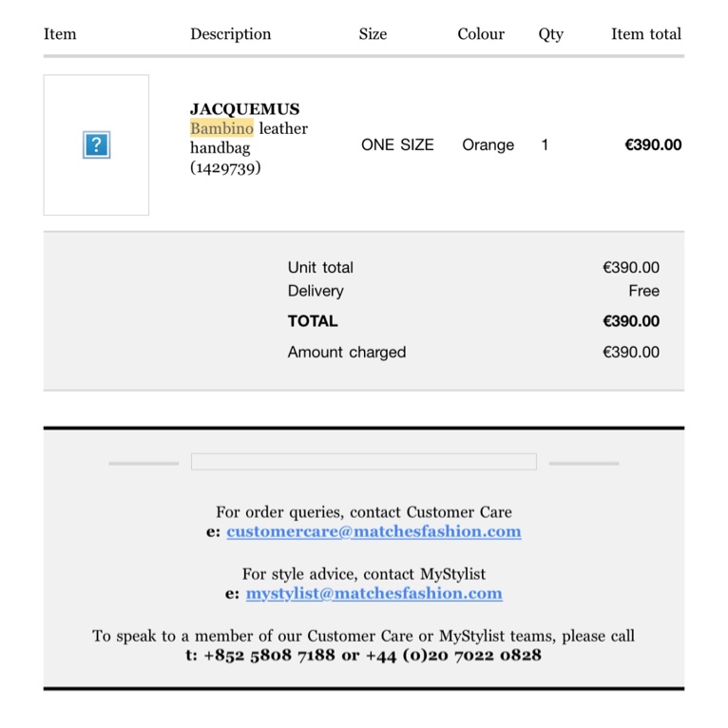Click the Item total column header
Screen dimensions: 728x728
pyautogui.click(x=645, y=34)
